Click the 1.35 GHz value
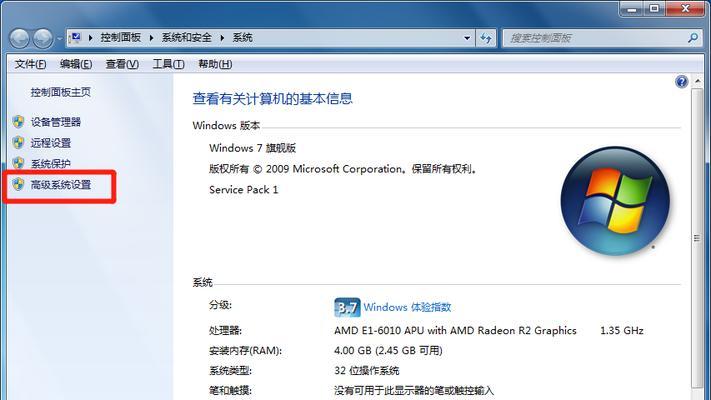711x400 pixels. click(622, 331)
